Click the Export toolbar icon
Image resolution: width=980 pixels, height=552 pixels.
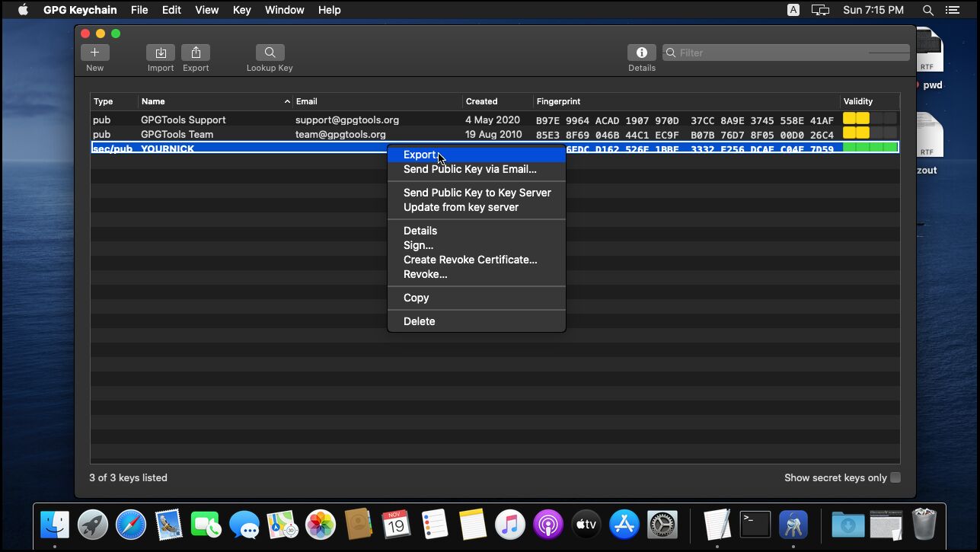[196, 53]
